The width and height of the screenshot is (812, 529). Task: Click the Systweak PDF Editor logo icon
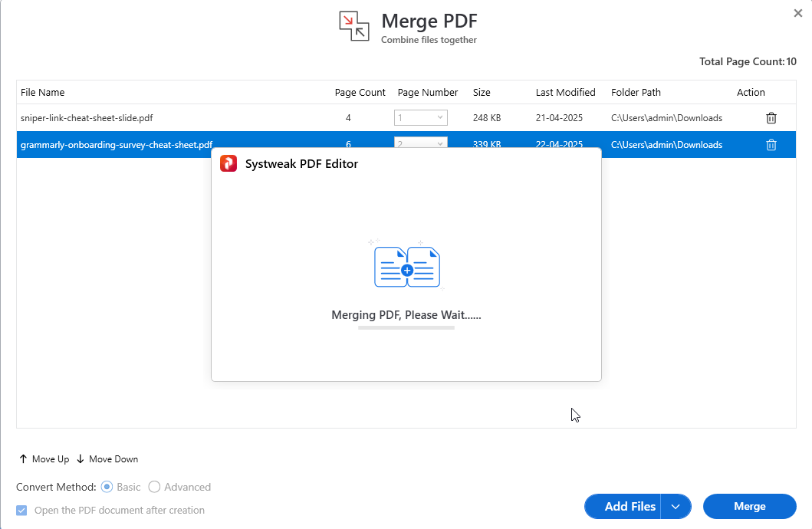click(x=228, y=163)
